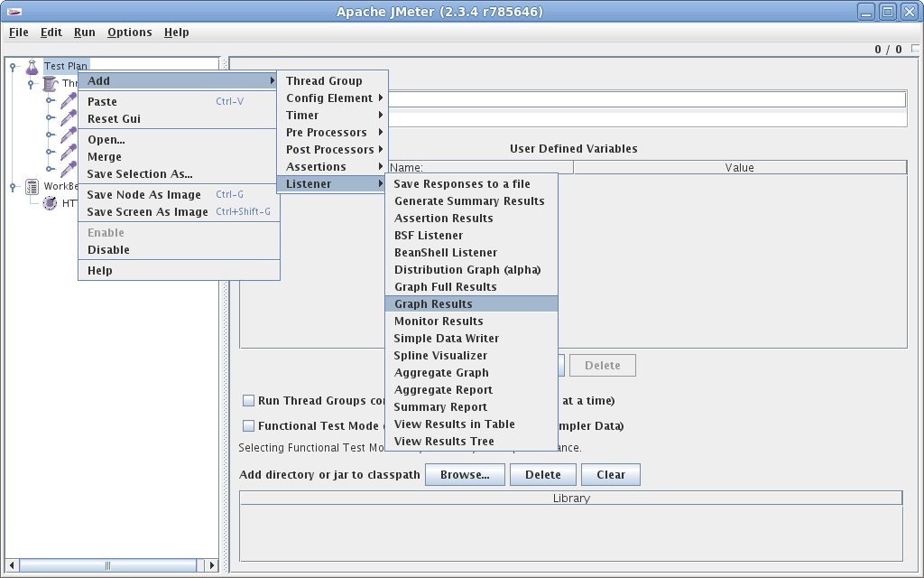Select Spline Visualizer listener
The image size is (924, 578).
[471, 355]
